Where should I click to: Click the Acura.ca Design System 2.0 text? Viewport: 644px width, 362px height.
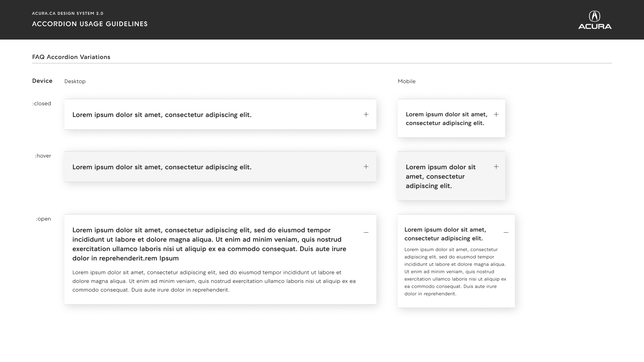[x=68, y=13]
